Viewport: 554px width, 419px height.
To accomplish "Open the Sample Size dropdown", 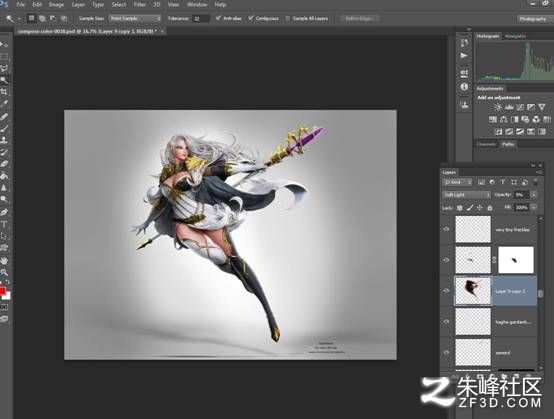I will [x=135, y=18].
